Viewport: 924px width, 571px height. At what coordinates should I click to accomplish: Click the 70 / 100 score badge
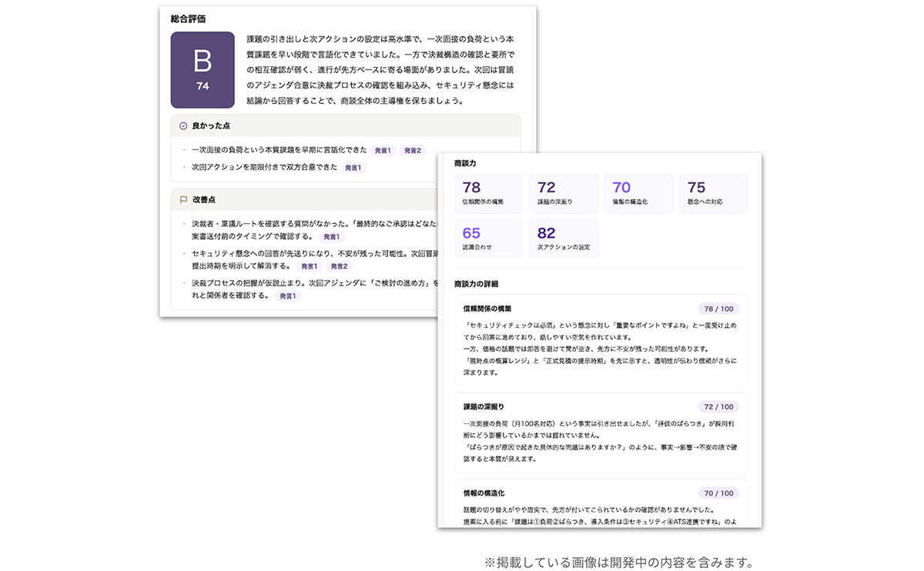click(718, 493)
